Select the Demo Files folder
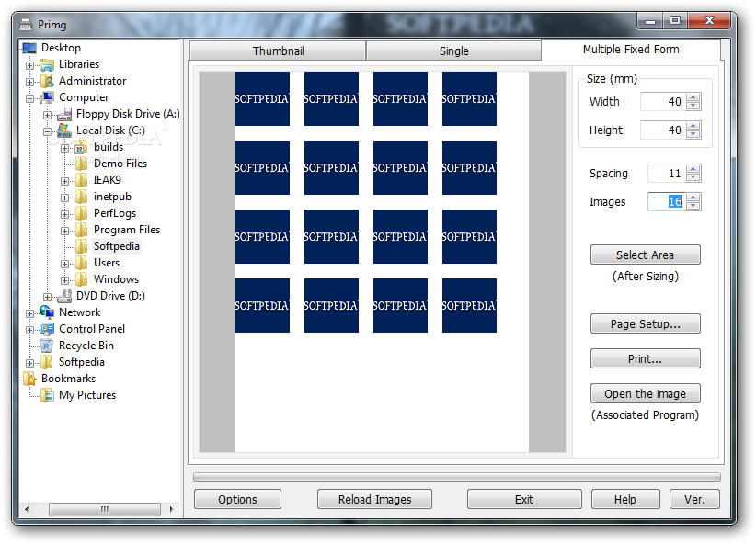Image resolution: width=756 pixels, height=544 pixels. [120, 164]
